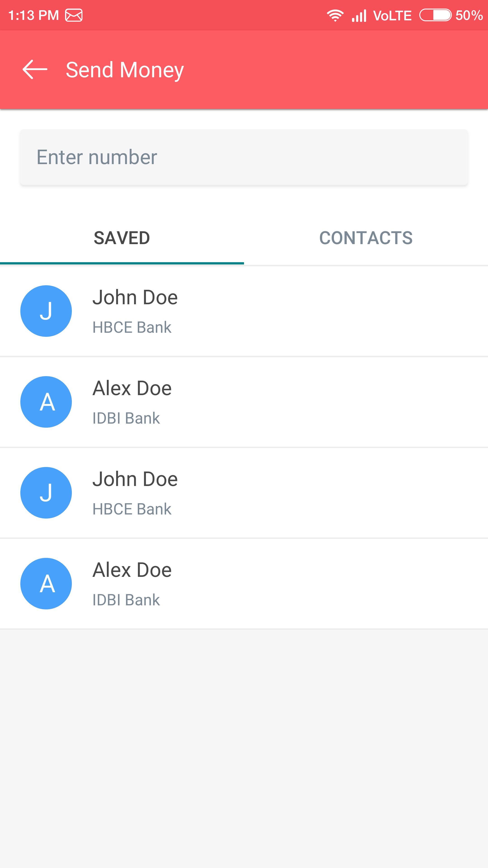This screenshot has width=488, height=868.
Task: Tap the first IDBI Bank label
Action: (x=126, y=418)
